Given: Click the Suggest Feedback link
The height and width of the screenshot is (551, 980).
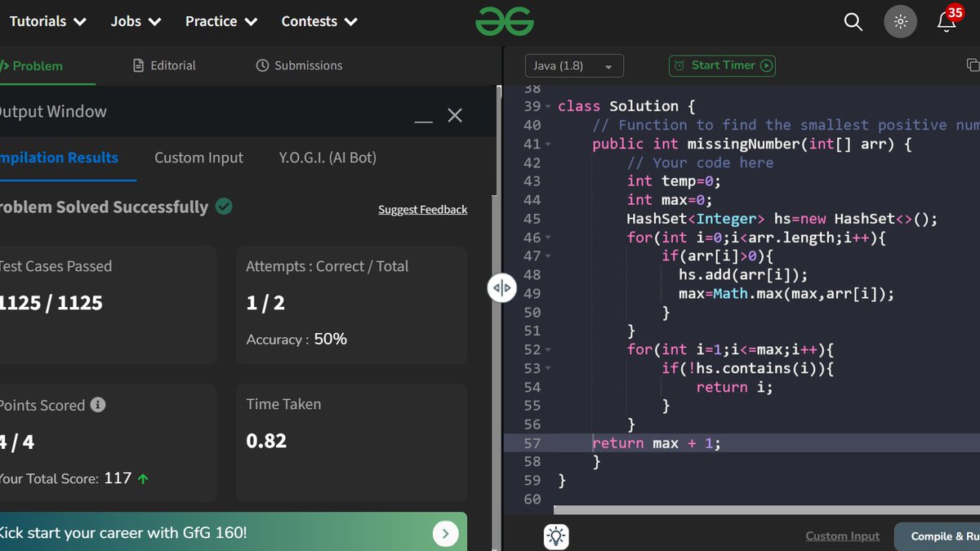Looking at the screenshot, I should click(x=422, y=210).
